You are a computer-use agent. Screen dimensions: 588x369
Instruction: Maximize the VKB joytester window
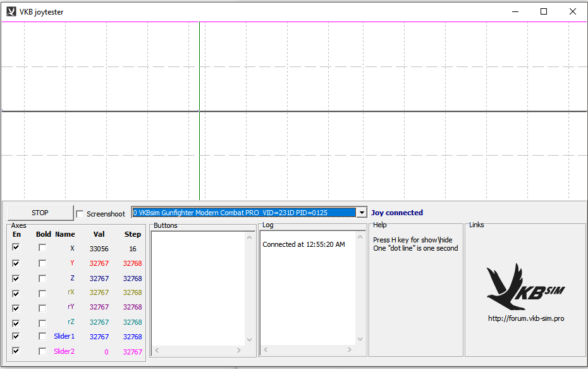[x=544, y=11]
